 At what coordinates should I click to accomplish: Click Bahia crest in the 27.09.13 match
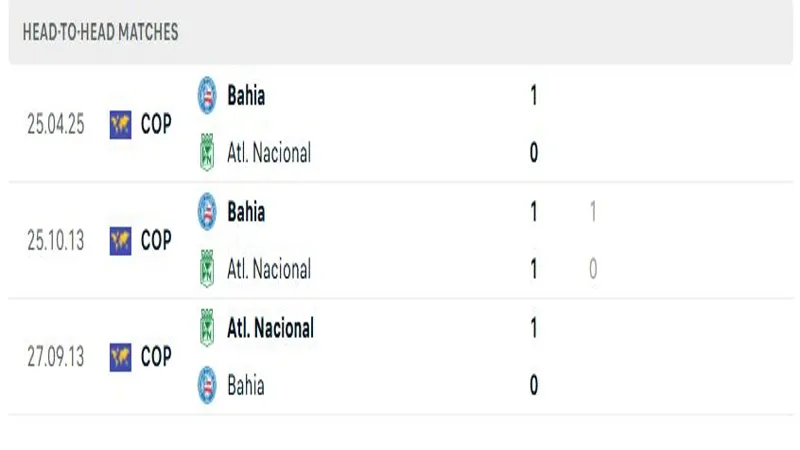207,384
